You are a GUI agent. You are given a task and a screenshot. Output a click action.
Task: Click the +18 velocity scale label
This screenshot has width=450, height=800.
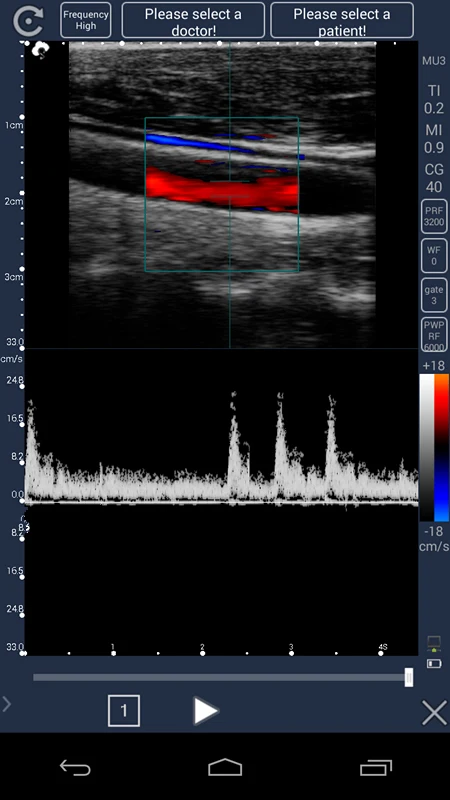[x=434, y=365]
